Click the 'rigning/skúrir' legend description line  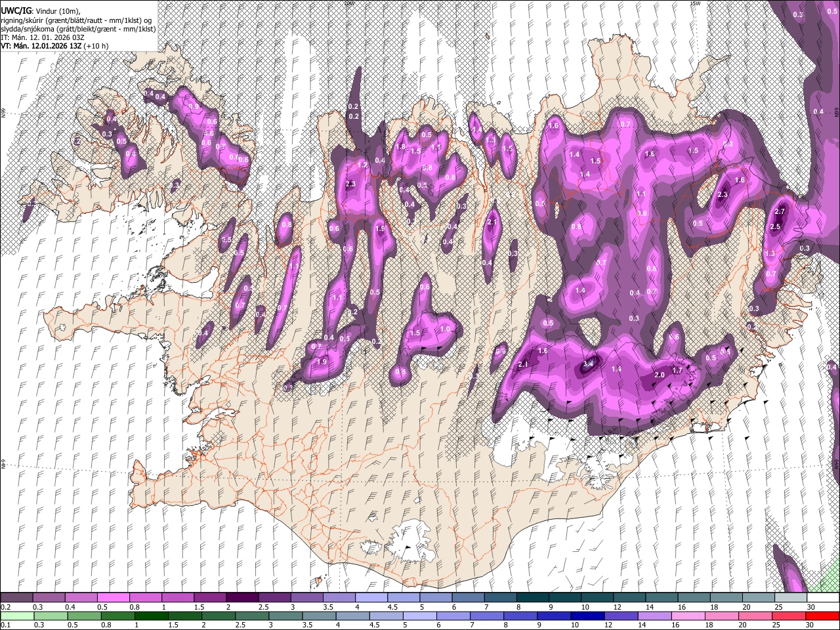click(x=76, y=20)
